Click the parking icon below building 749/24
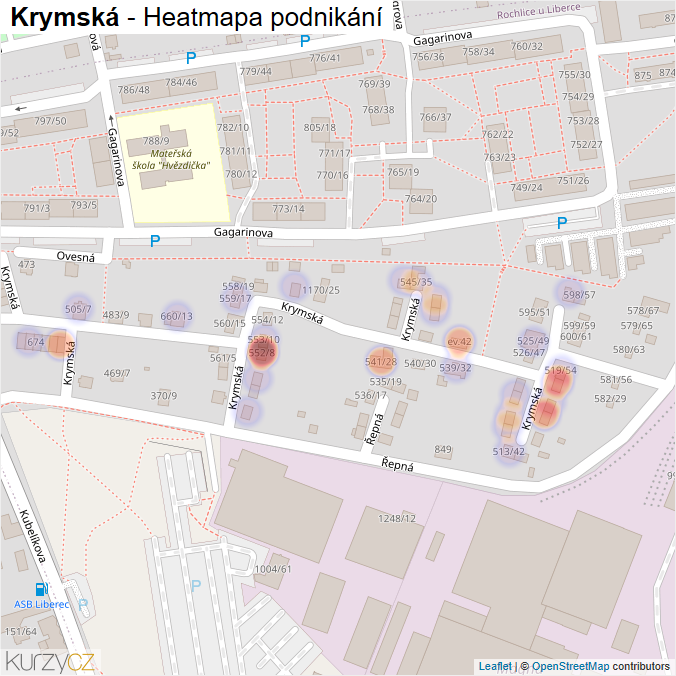 click(x=562, y=223)
